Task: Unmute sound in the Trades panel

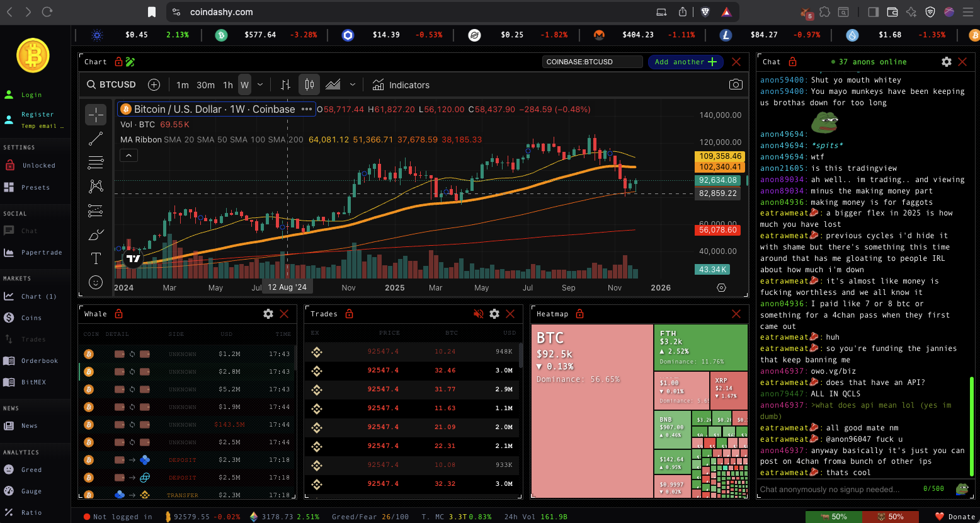Action: [479, 314]
